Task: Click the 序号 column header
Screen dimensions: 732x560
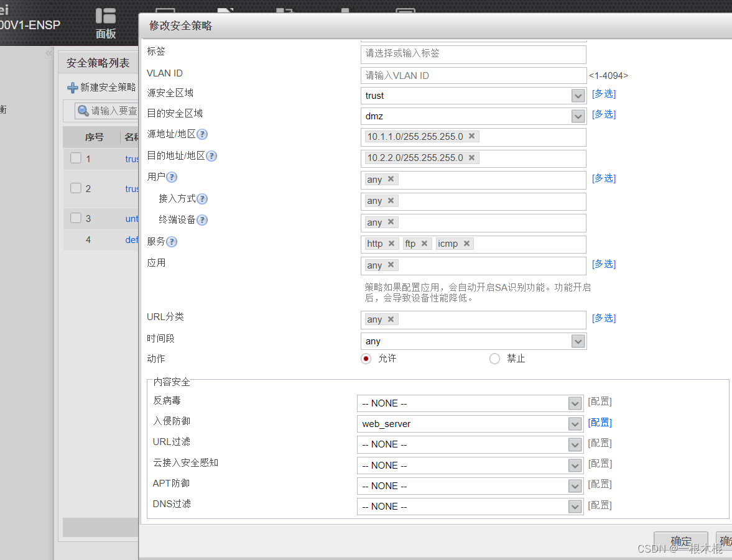Action: tap(94, 137)
